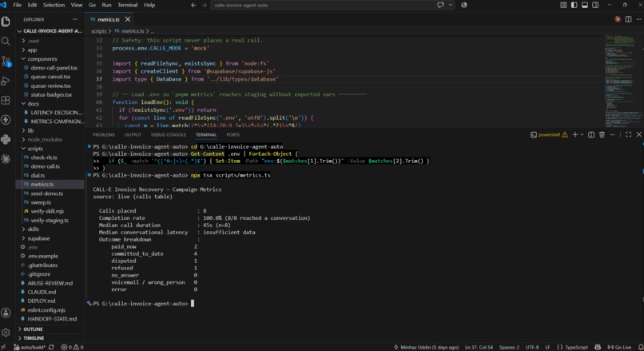Viewport: 644px width, 351px height.
Task: Click the Copilot chat icon beside search bar
Action: (441, 5)
